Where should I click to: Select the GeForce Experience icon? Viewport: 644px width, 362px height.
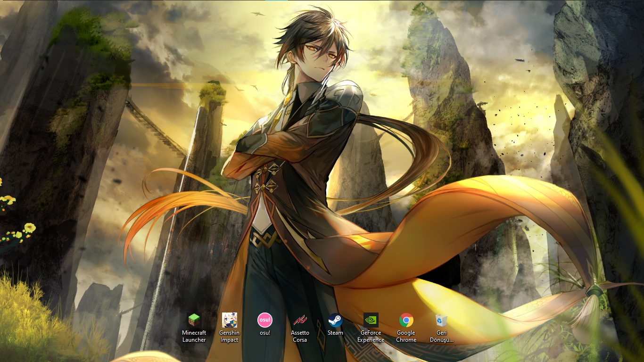point(371,321)
